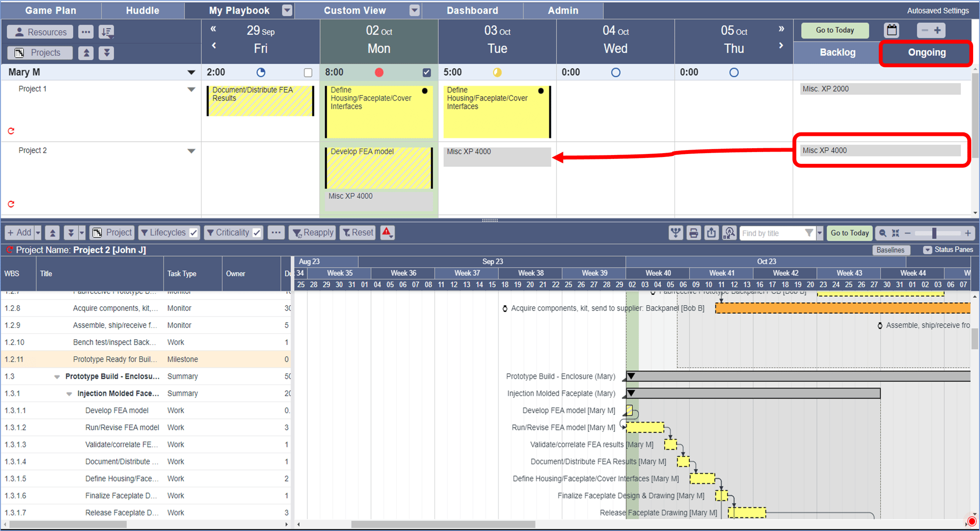Open the more options ellipsis beside Resources
The image size is (980, 531).
[x=86, y=32]
